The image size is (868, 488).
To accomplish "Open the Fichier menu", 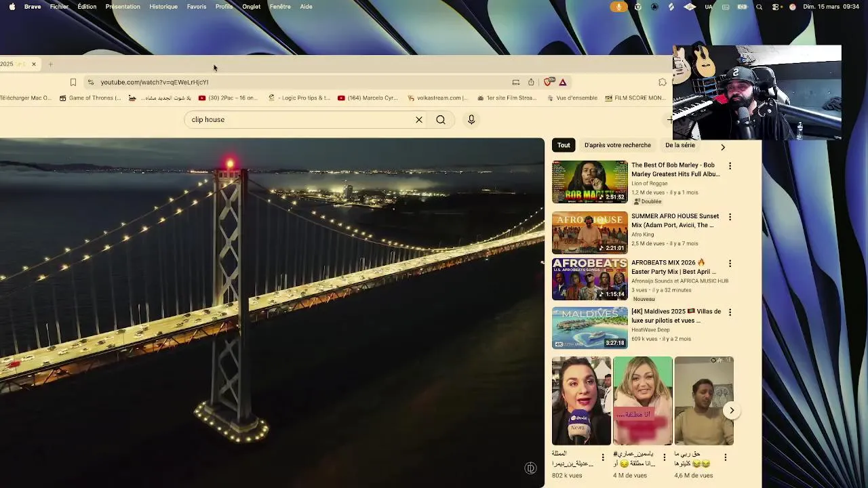I will click(59, 7).
